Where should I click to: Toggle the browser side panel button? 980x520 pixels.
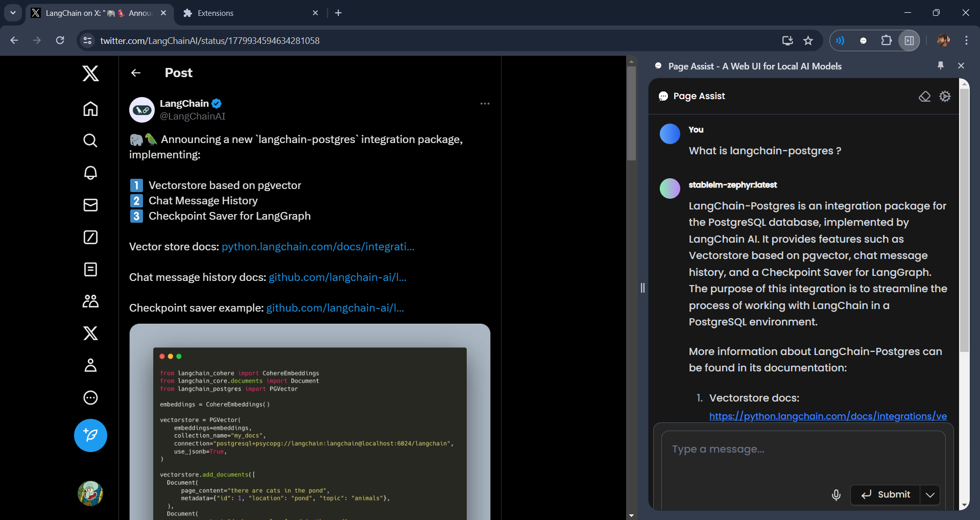tap(909, 40)
